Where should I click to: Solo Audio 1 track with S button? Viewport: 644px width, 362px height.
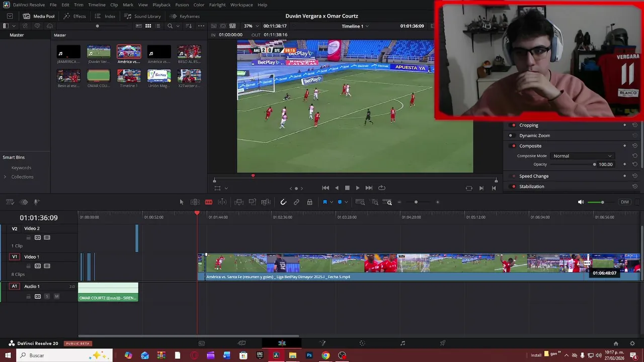pos(47,297)
